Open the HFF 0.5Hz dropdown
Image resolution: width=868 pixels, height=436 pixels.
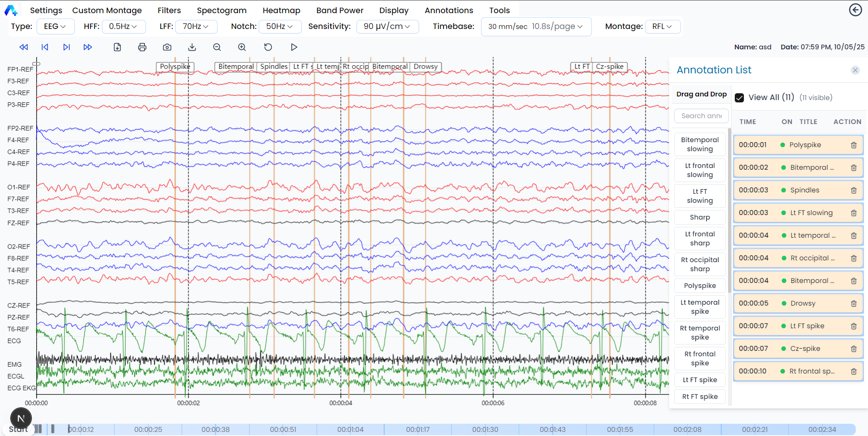tap(123, 27)
